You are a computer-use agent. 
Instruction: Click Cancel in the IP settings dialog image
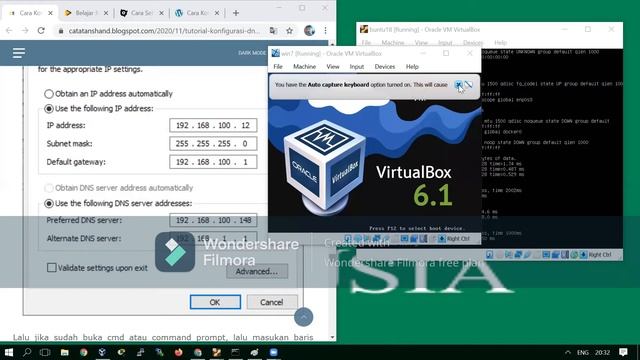click(272, 302)
